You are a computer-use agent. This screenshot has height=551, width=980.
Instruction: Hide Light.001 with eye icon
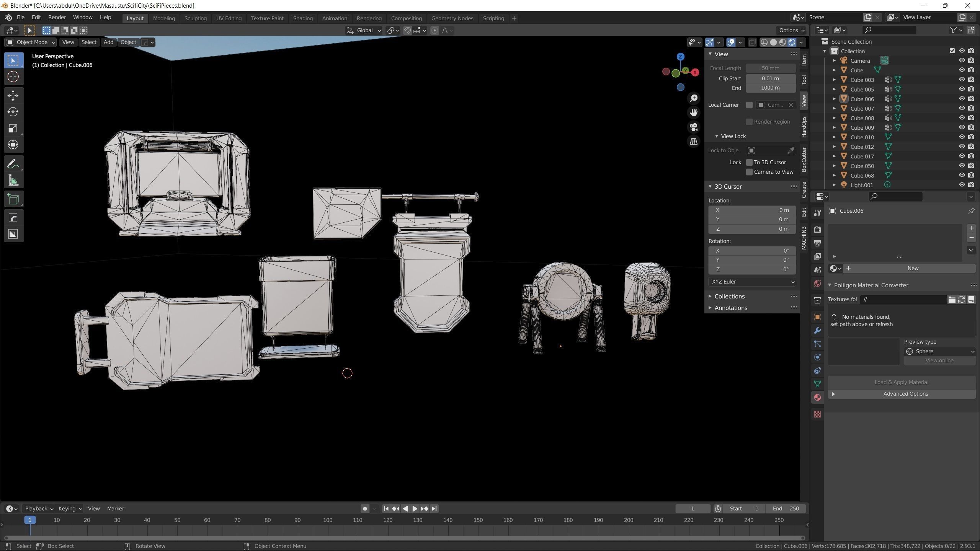[962, 185]
